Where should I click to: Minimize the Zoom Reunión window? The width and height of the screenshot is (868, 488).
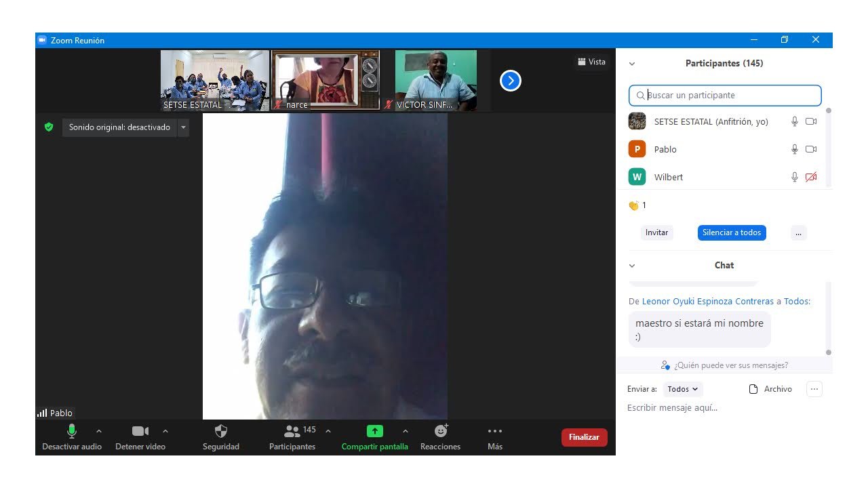[x=754, y=40]
